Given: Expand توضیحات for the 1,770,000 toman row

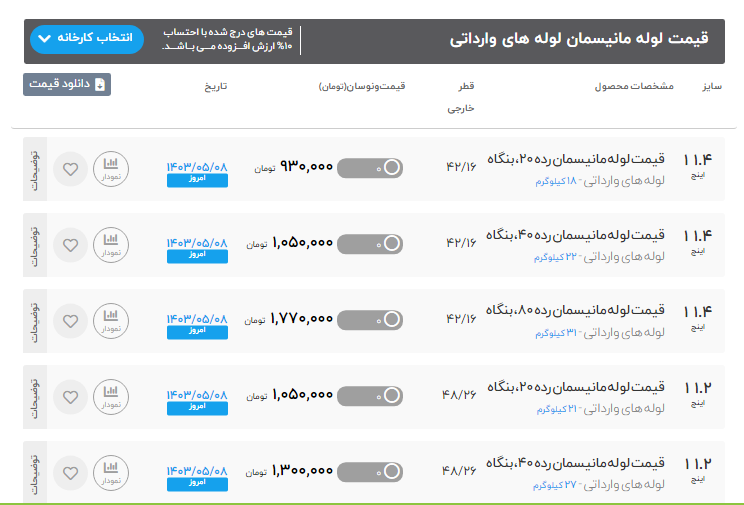Looking at the screenshot, I should pos(33,320).
